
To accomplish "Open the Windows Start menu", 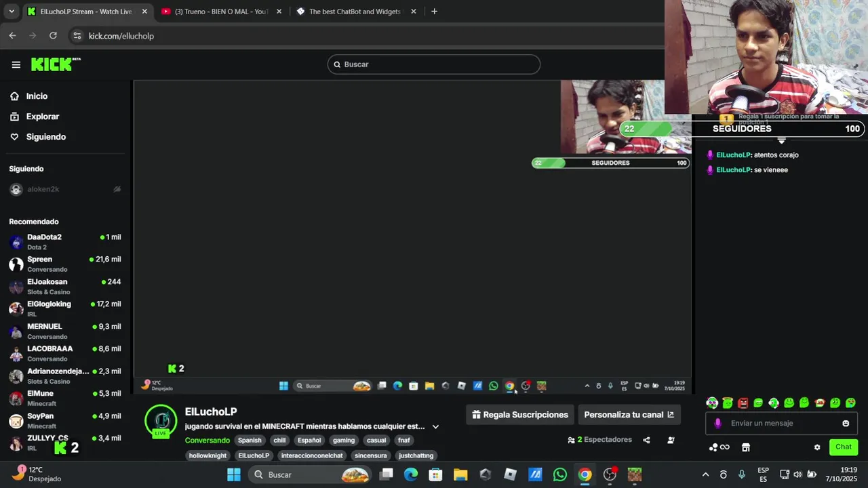I will [x=233, y=474].
